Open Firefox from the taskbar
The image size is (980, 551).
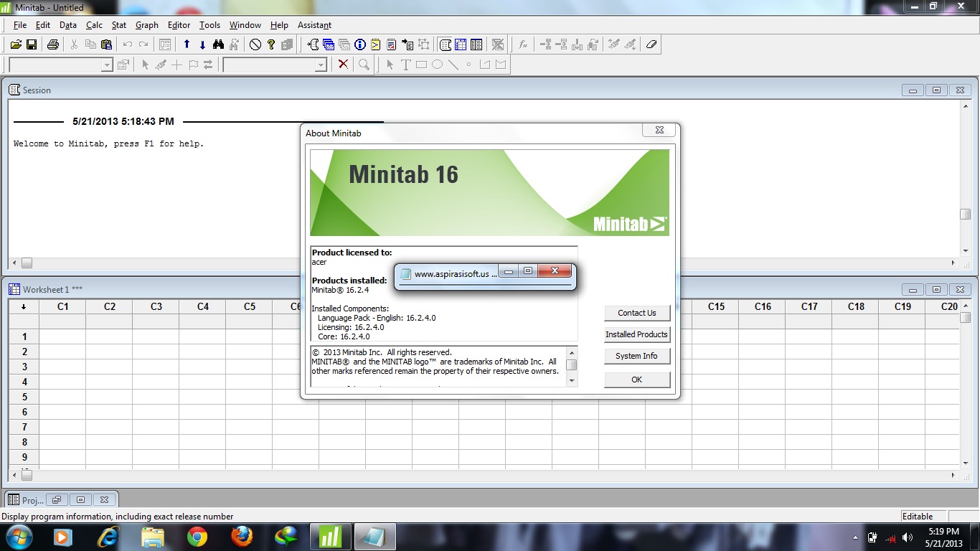(x=242, y=537)
